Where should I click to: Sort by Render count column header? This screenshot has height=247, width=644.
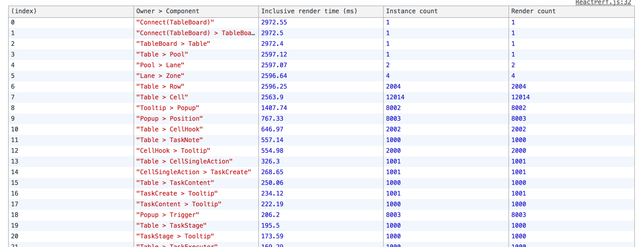571,11
